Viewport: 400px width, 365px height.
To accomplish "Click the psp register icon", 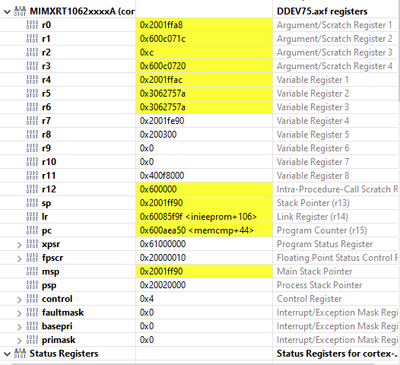I will (x=32, y=285).
